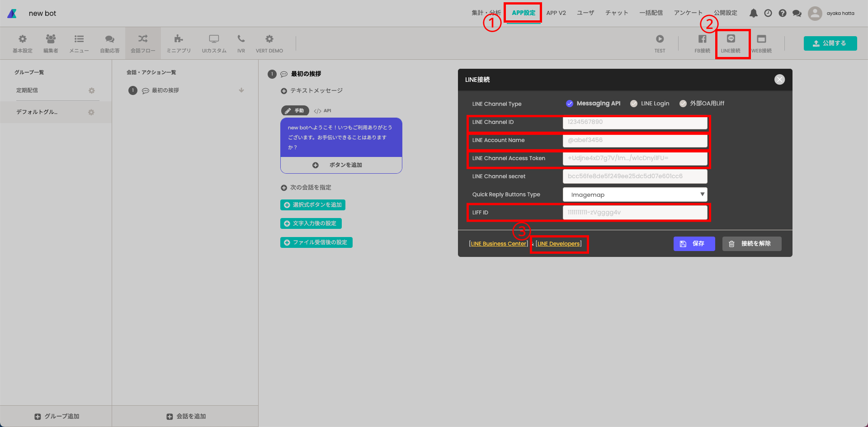Focus LINE Channel Access Token field
Image resolution: width=868 pixels, height=427 pixels.
tap(635, 158)
